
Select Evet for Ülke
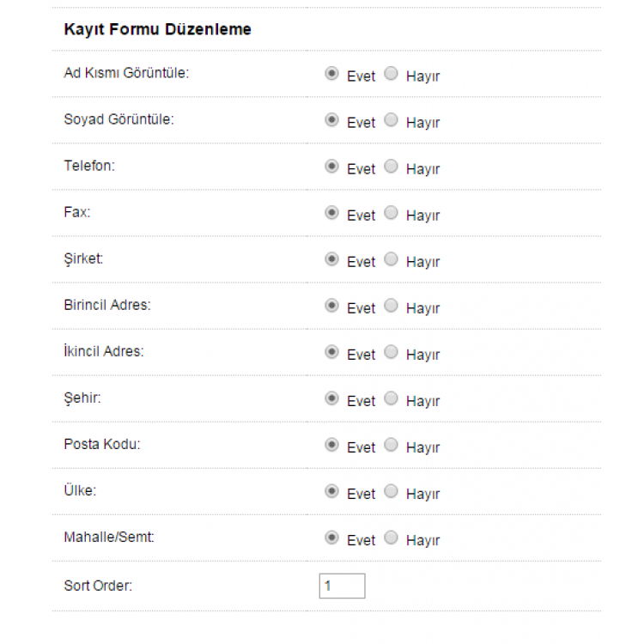(x=331, y=491)
